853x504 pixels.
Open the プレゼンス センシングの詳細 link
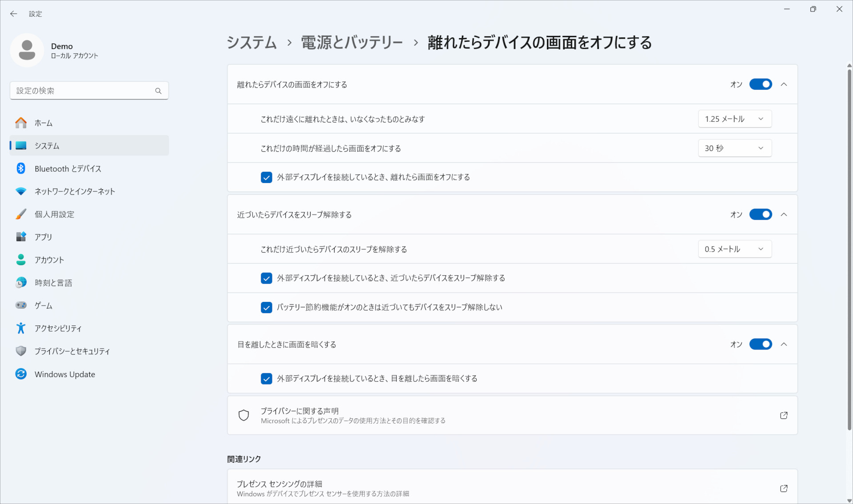coord(512,488)
